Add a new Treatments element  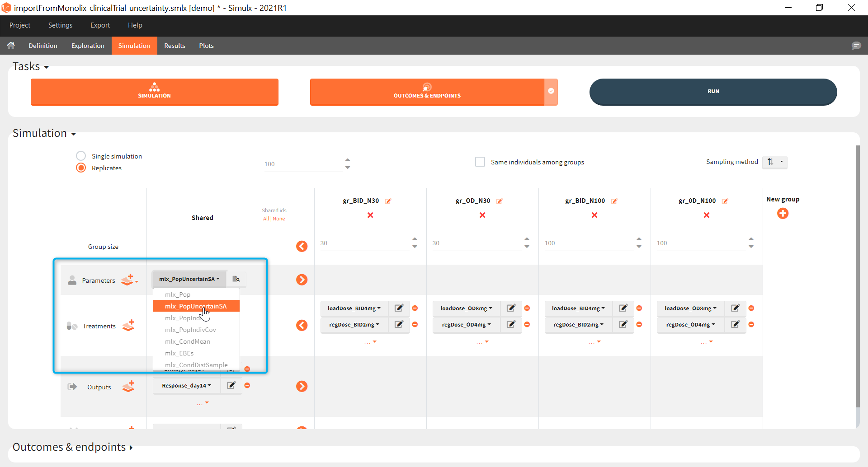coord(129,326)
